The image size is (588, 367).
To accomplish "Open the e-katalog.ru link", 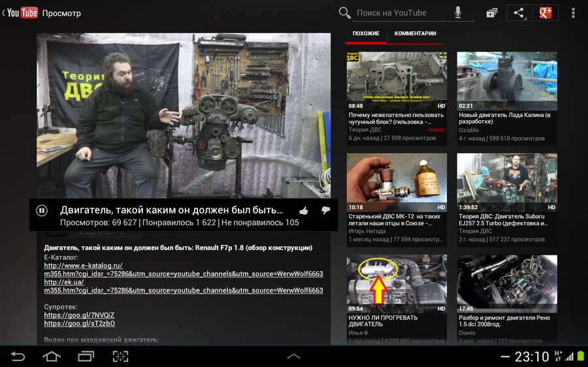I will click(184, 270).
